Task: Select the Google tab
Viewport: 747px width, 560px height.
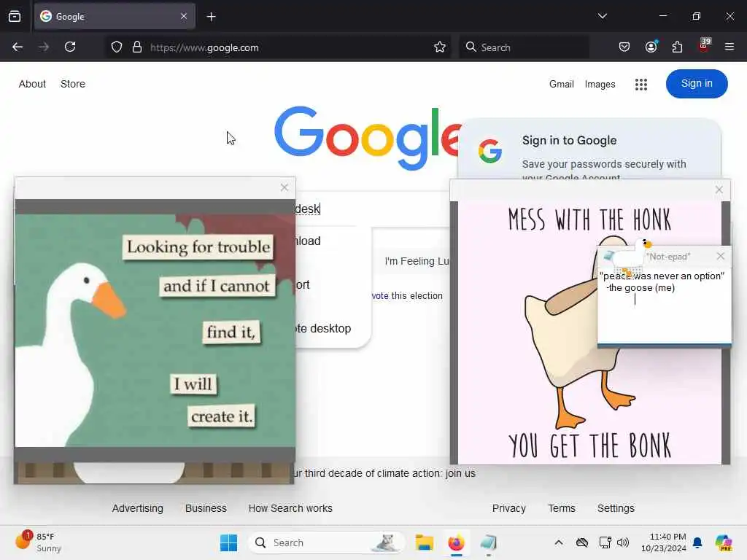Action: point(115,16)
